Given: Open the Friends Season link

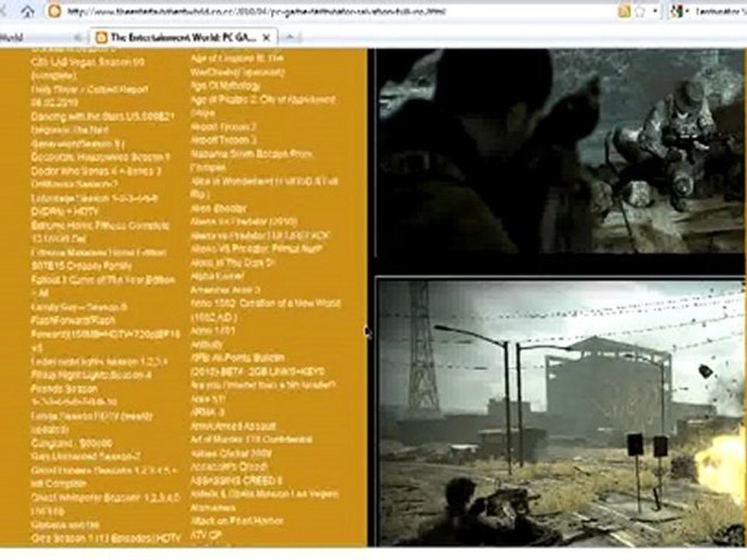Looking at the screenshot, I should tap(74, 395).
